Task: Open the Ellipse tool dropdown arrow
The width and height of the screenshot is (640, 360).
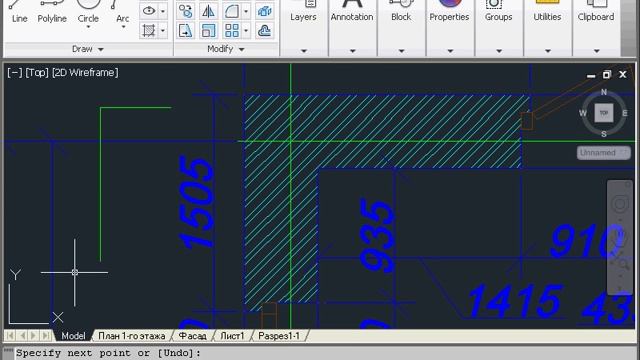Action: pos(162,11)
